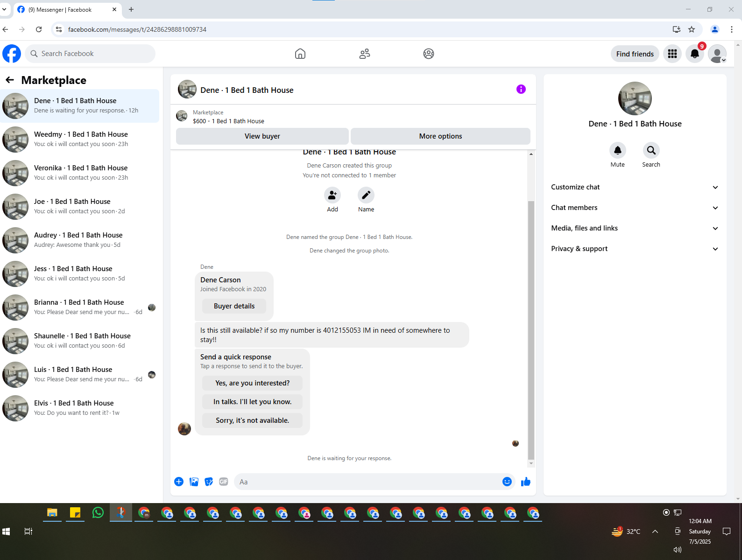Bookmark this tab with the star icon
The image size is (742, 560).
[x=692, y=29]
